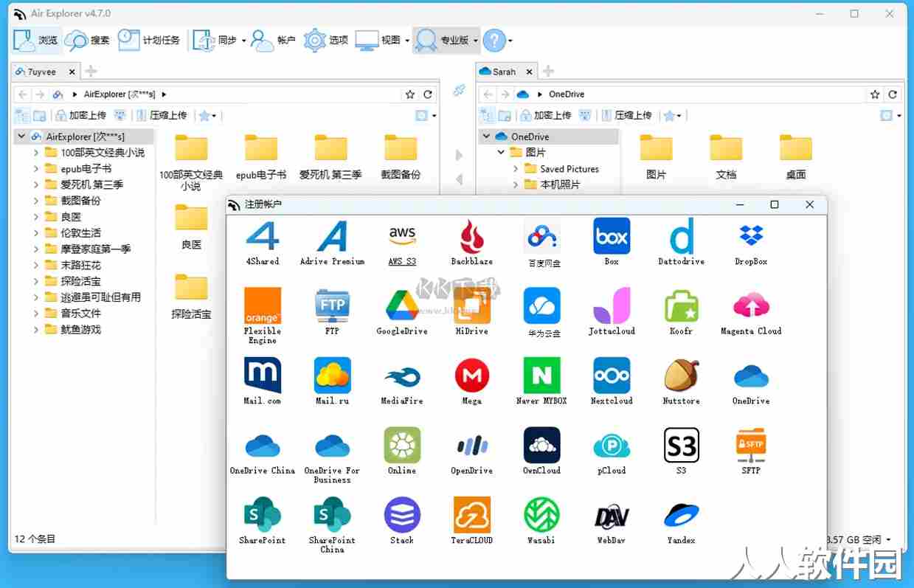The image size is (914, 588).
Task: Open the 截图备份 folder thumbnail
Action: click(x=401, y=157)
